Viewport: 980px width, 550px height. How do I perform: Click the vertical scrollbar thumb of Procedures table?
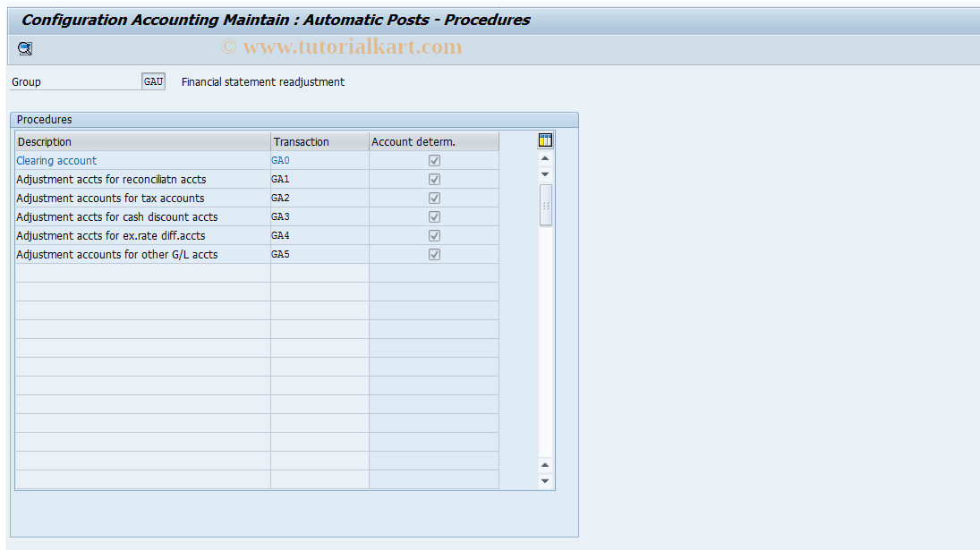coord(546,206)
